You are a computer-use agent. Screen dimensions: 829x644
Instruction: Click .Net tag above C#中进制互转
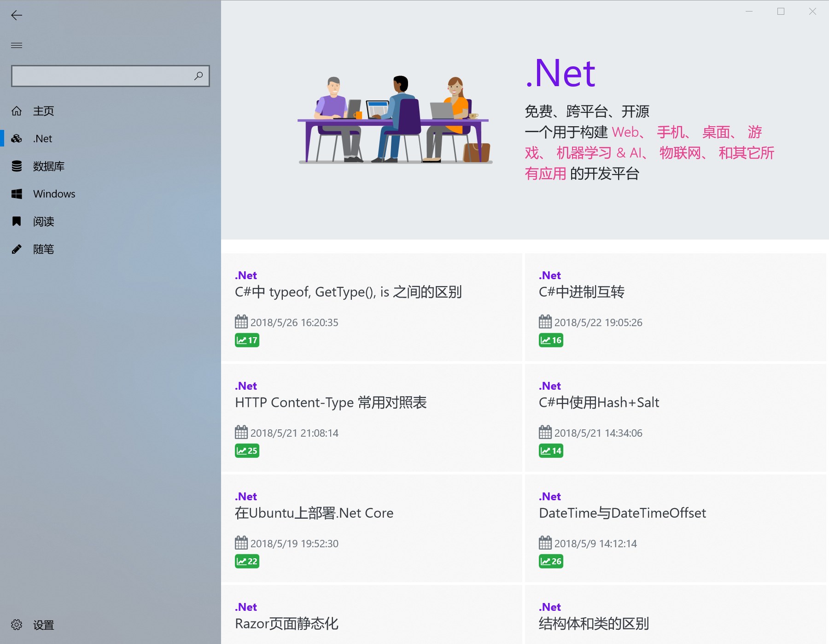click(x=550, y=275)
